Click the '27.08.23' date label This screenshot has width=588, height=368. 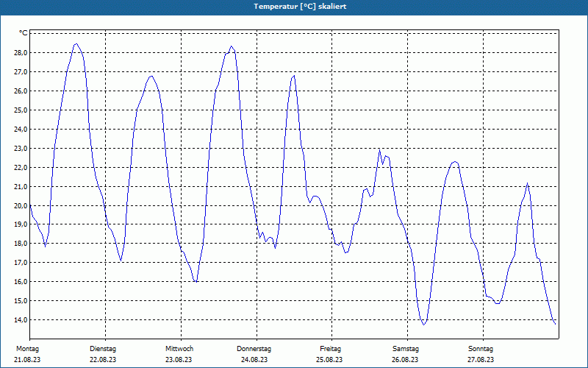pos(481,360)
